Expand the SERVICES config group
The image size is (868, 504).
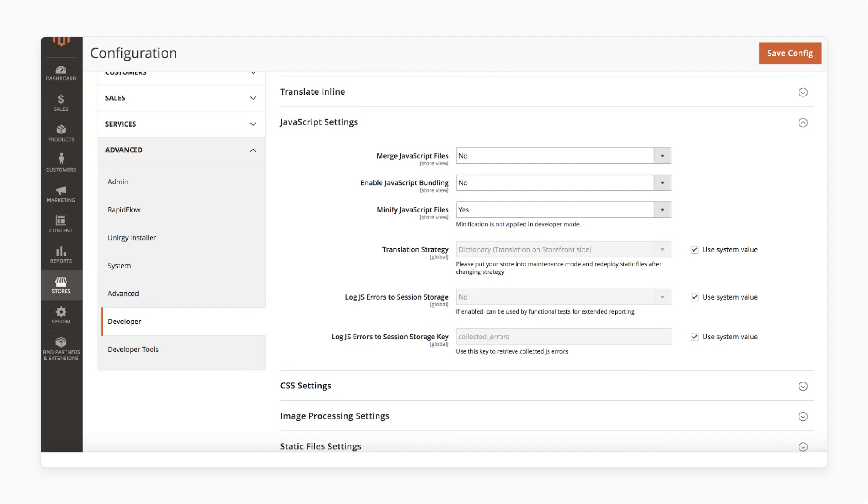[x=182, y=124]
